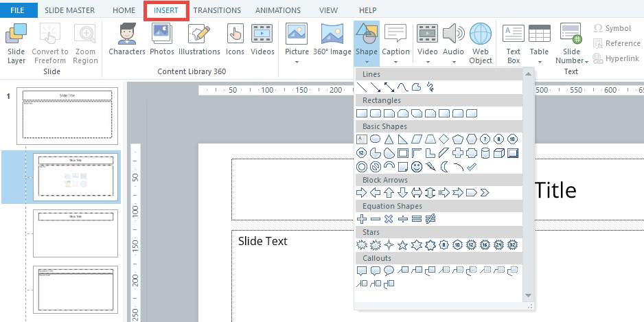Click the Slide Text placeholder

click(x=262, y=241)
